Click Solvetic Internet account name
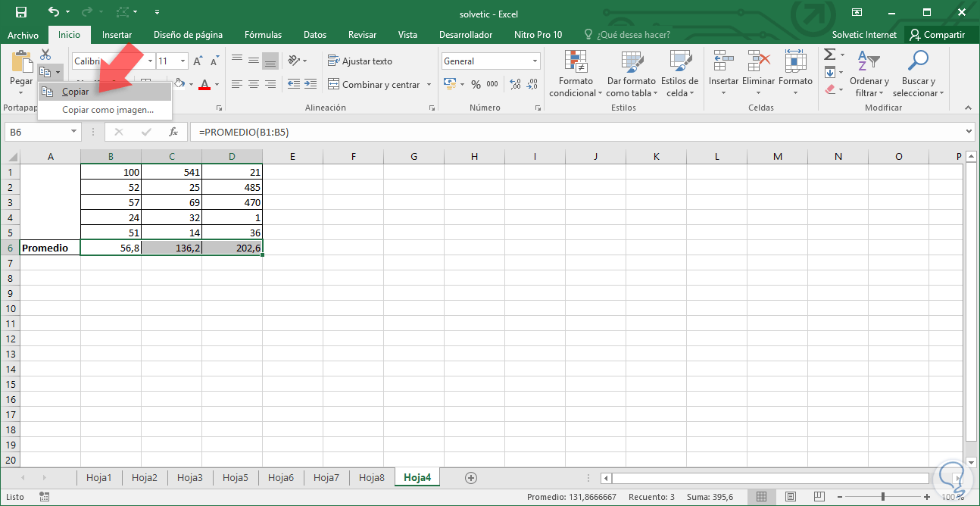 click(x=864, y=35)
